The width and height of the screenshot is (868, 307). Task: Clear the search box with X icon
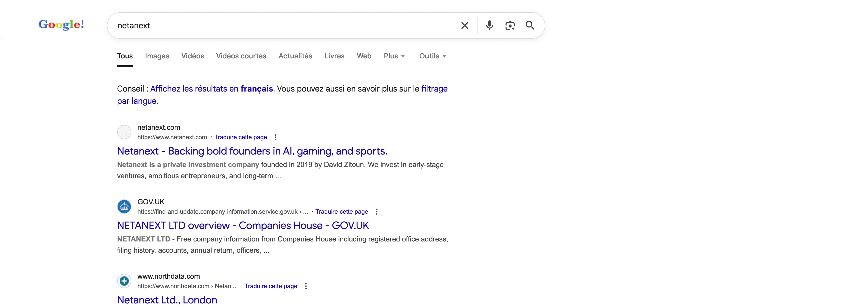[x=464, y=26]
